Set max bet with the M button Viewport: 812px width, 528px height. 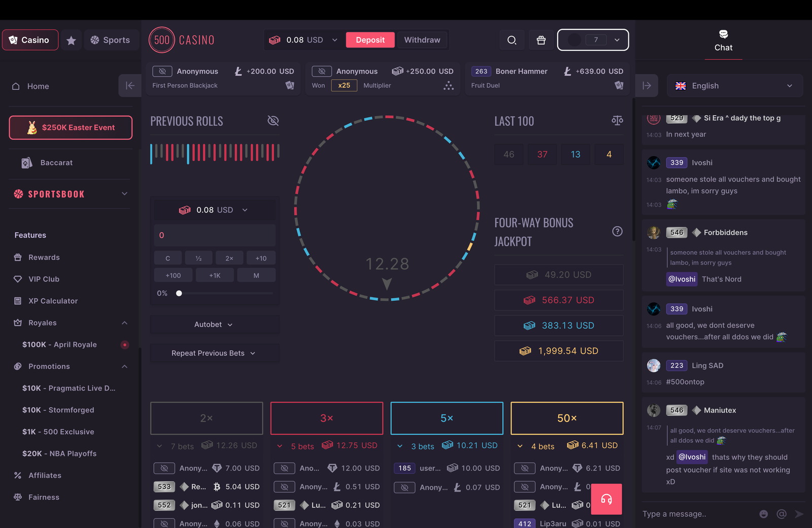click(x=256, y=275)
